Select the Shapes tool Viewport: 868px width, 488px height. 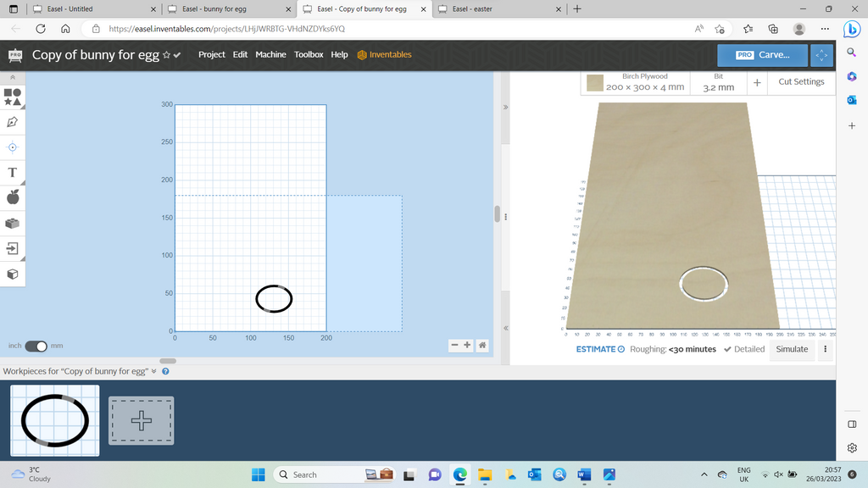13,96
